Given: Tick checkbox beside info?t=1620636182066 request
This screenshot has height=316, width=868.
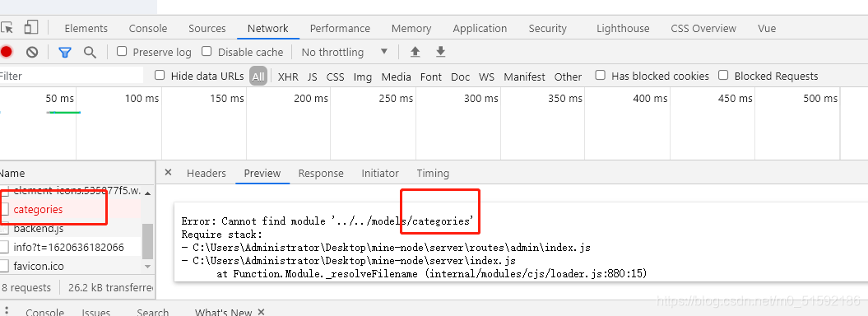Looking at the screenshot, I should [4, 248].
